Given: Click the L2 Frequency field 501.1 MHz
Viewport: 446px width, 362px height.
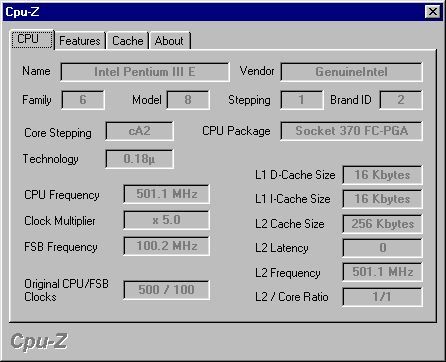Looking at the screenshot, I should coord(382,272).
